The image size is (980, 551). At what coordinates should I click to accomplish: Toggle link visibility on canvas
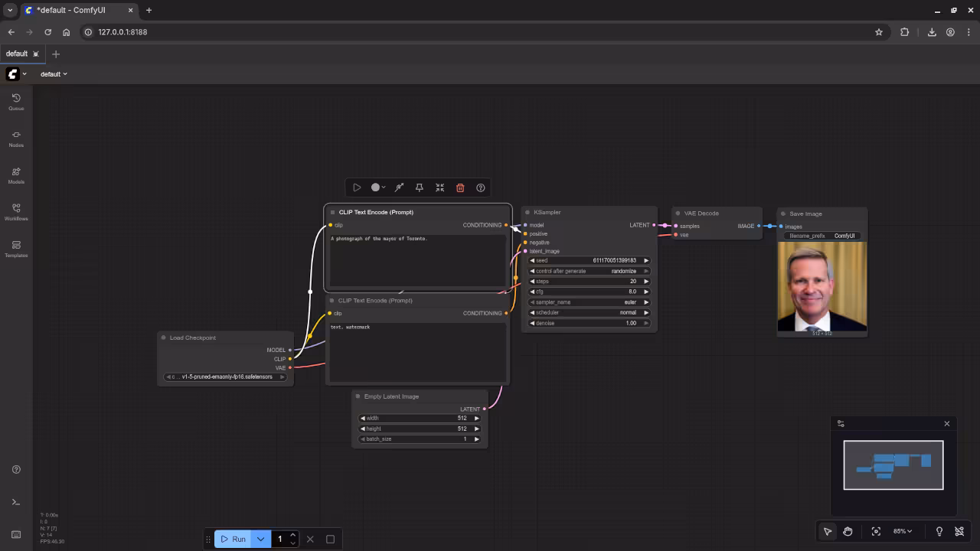[959, 531]
